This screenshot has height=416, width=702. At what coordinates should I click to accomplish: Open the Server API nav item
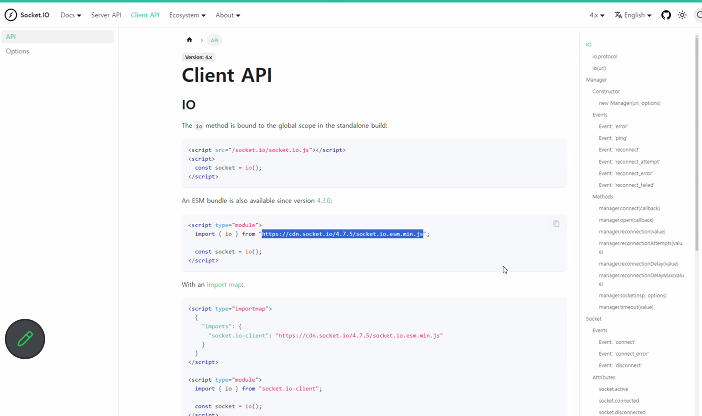106,15
